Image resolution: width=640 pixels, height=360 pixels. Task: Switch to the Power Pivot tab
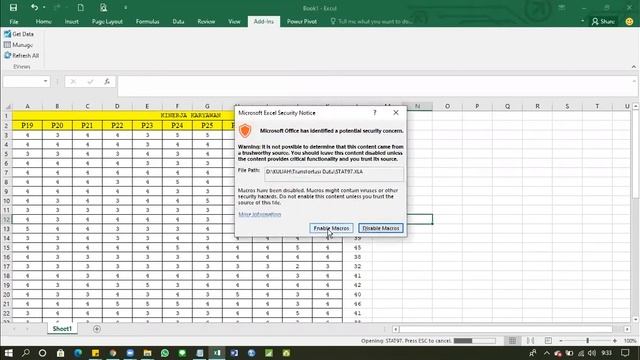coord(302,21)
